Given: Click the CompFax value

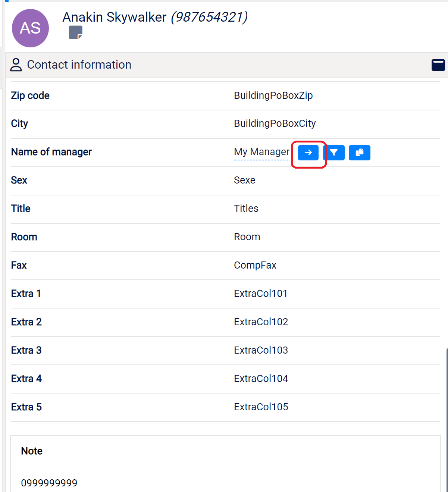Looking at the screenshot, I should point(255,265).
